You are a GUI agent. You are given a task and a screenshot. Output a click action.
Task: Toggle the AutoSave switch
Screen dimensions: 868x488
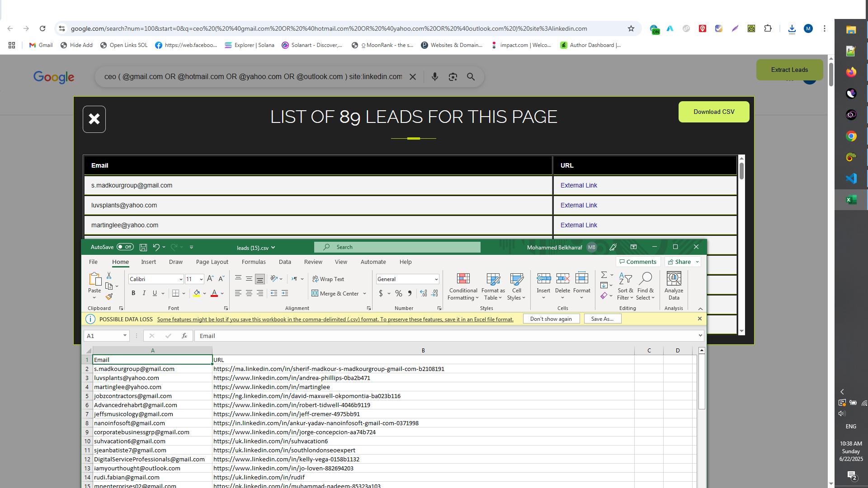click(x=125, y=247)
